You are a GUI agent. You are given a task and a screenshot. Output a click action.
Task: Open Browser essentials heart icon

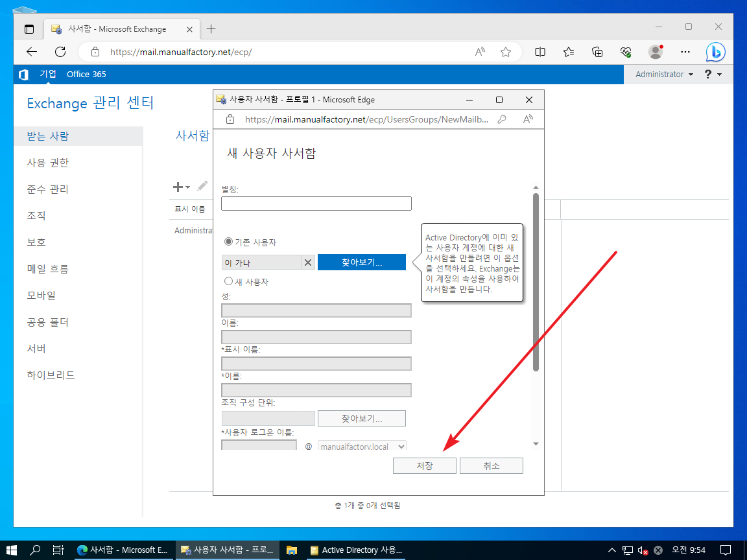click(626, 52)
